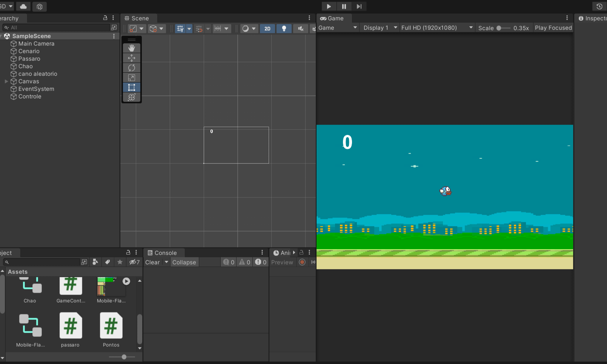Select the combined Transform tool
Image resolution: width=607 pixels, height=364 pixels.
coord(132,97)
